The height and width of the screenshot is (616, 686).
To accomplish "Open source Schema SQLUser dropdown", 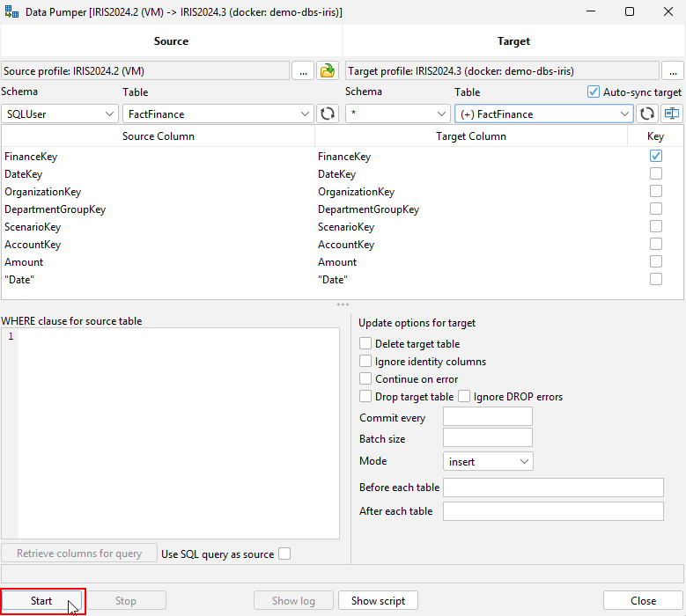I will pos(60,114).
